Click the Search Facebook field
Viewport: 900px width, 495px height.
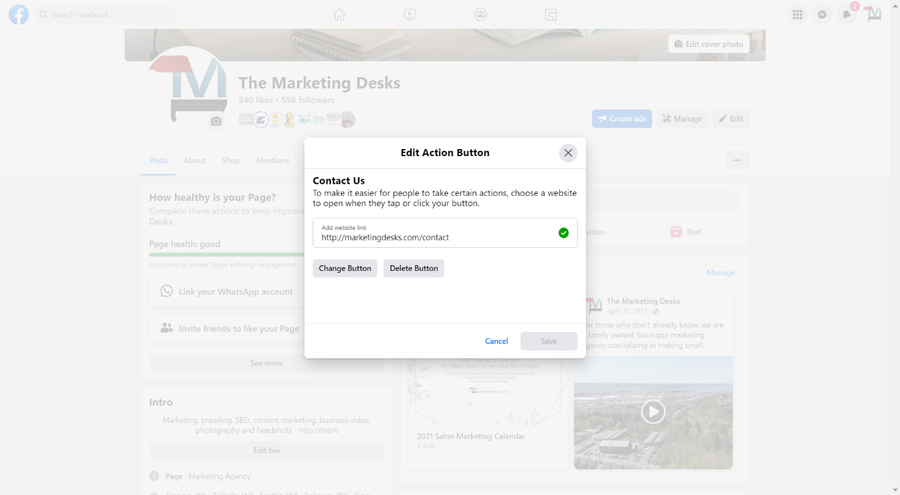click(x=105, y=14)
